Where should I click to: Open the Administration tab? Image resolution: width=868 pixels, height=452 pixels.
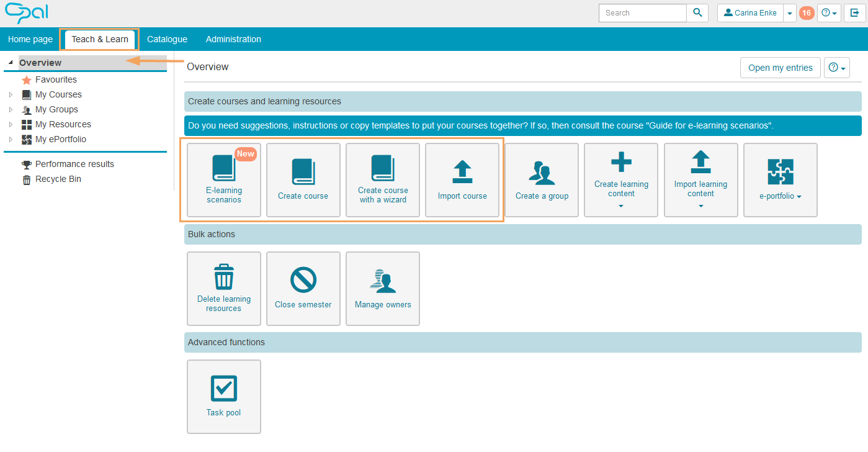[x=233, y=39]
